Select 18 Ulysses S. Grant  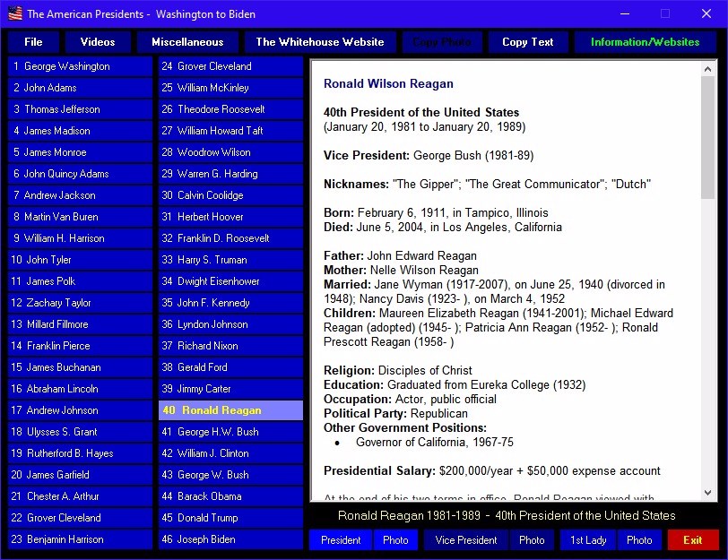pos(81,432)
